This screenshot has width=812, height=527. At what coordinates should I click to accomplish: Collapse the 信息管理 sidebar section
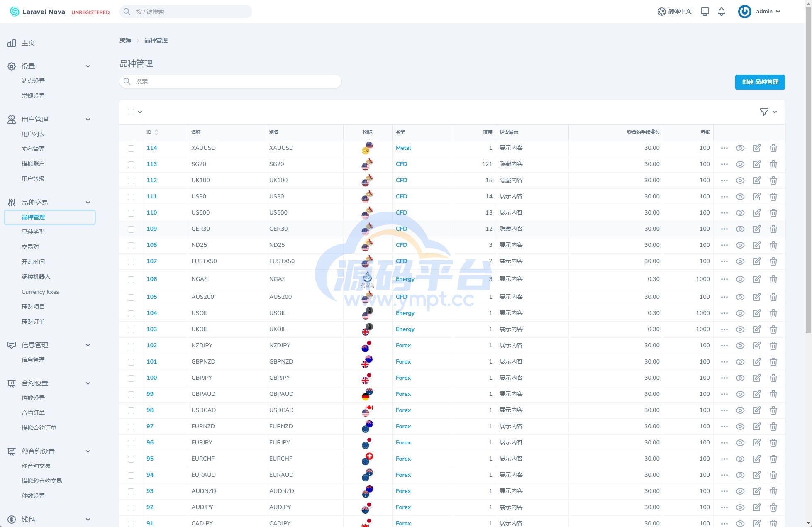tap(88, 345)
